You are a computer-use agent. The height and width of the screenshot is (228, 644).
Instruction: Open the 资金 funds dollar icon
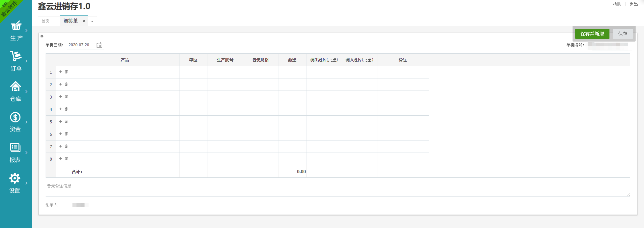(x=15, y=117)
